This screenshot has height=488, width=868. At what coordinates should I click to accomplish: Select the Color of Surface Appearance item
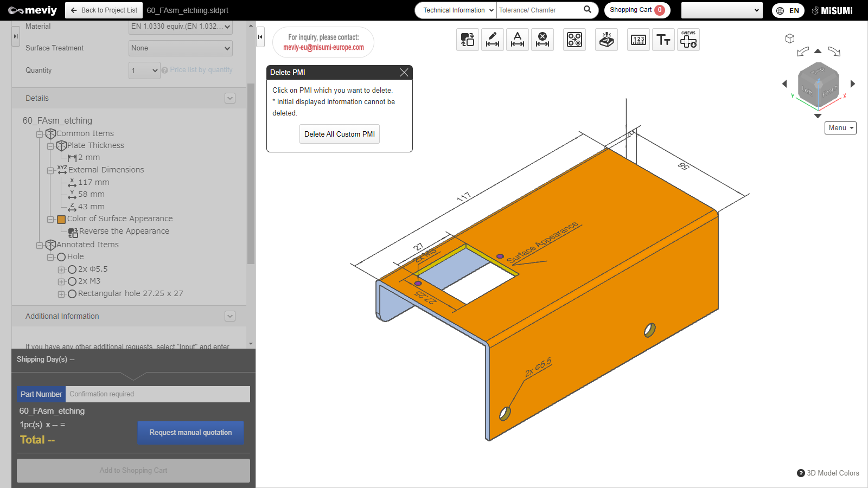click(120, 219)
